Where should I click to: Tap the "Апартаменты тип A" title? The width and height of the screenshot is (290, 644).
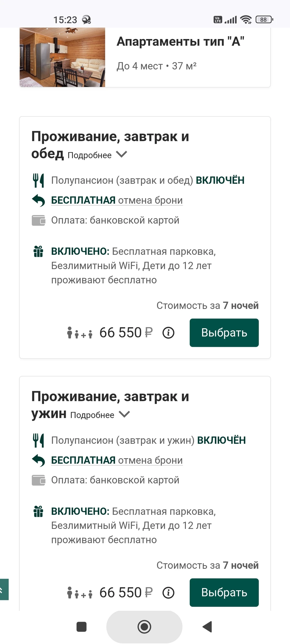point(180,42)
